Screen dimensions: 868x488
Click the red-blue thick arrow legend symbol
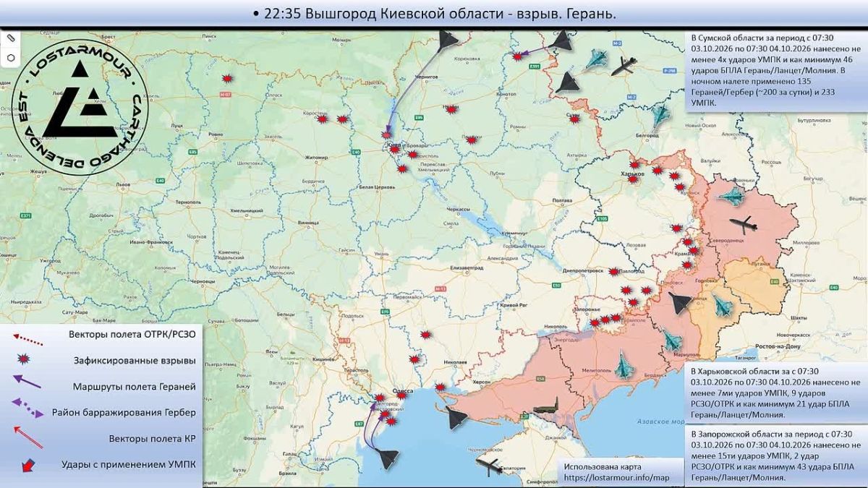tap(27, 466)
